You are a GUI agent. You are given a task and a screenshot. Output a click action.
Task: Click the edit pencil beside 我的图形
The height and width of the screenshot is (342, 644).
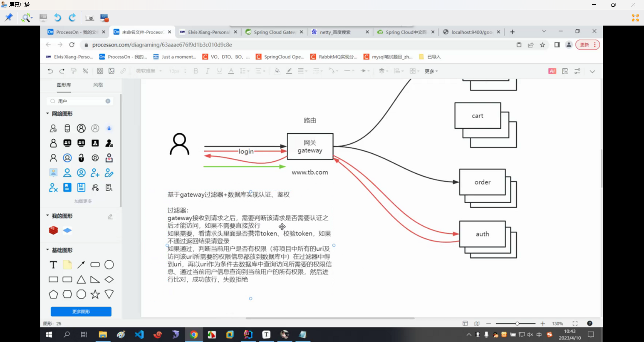pos(110,217)
